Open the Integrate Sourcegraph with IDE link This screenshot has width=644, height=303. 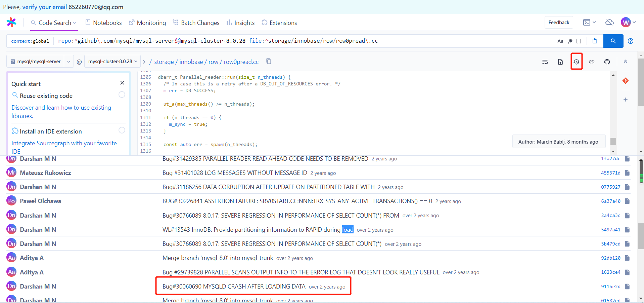click(64, 147)
